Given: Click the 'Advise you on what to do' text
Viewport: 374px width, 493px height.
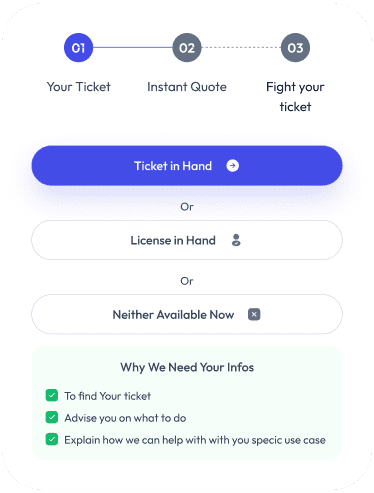Looking at the screenshot, I should tap(125, 418).
